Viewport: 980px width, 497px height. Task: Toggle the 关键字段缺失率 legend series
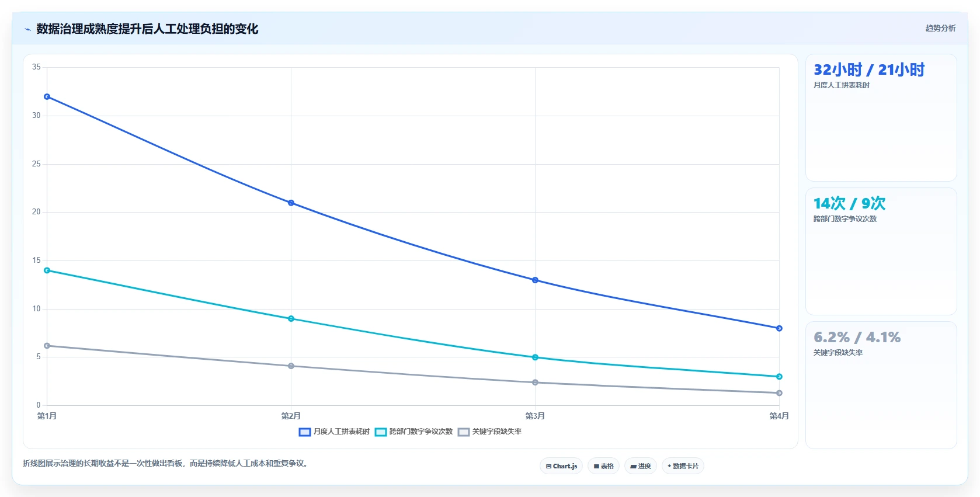point(489,432)
